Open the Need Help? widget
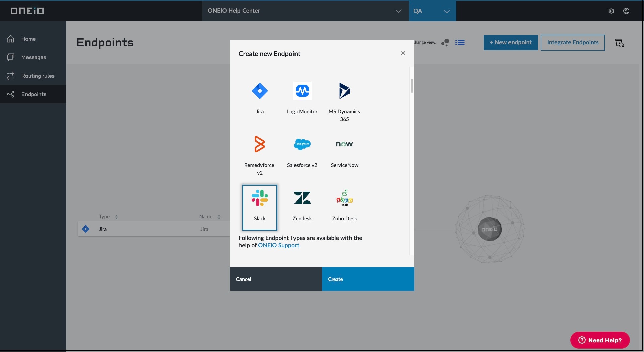The height and width of the screenshot is (352, 644). coord(600,340)
